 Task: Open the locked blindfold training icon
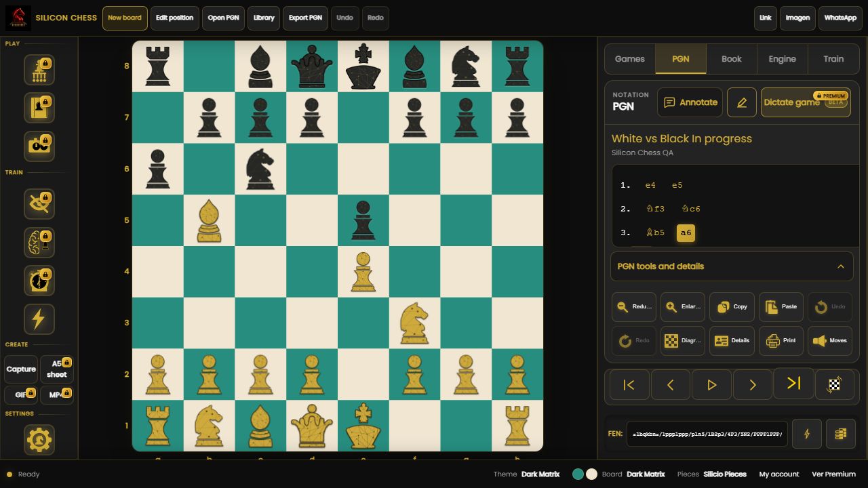[x=39, y=204]
